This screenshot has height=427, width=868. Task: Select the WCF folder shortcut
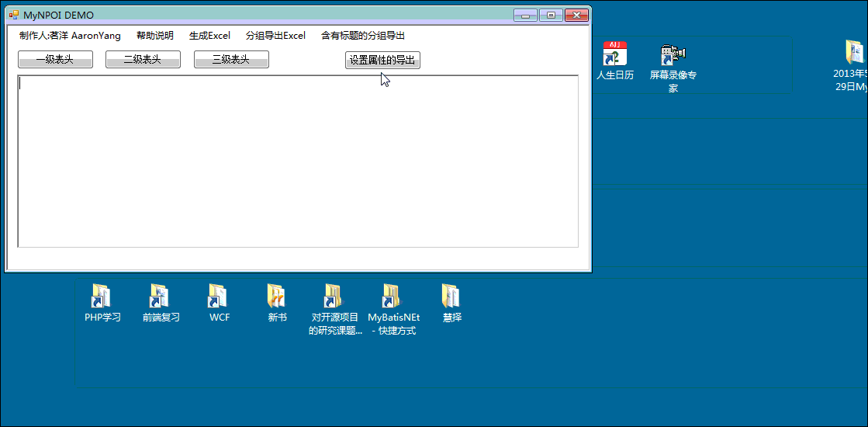(220, 303)
